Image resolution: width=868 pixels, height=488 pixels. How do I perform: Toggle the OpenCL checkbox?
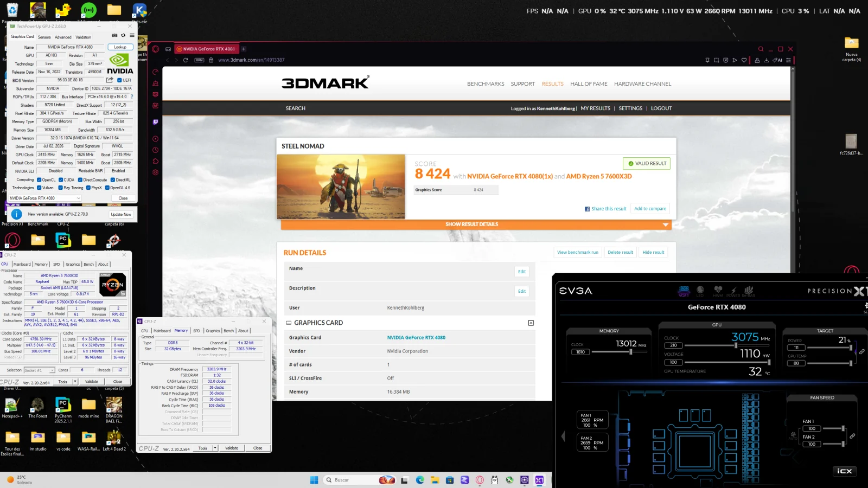click(x=39, y=180)
